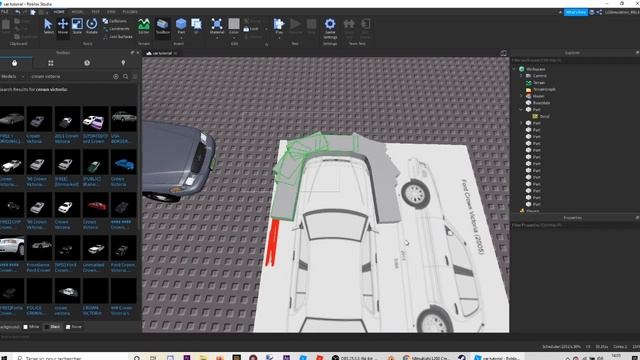Open the Terrain Editor
This screenshot has height=360, width=640.
(144, 26)
